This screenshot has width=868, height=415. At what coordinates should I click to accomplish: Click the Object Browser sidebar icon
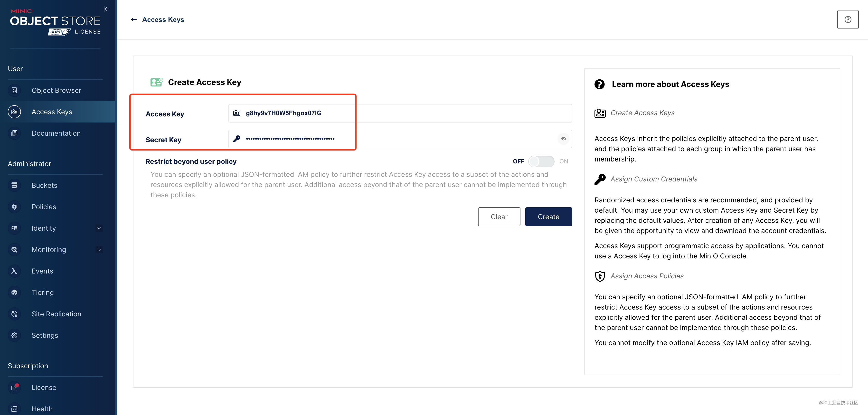tap(14, 90)
